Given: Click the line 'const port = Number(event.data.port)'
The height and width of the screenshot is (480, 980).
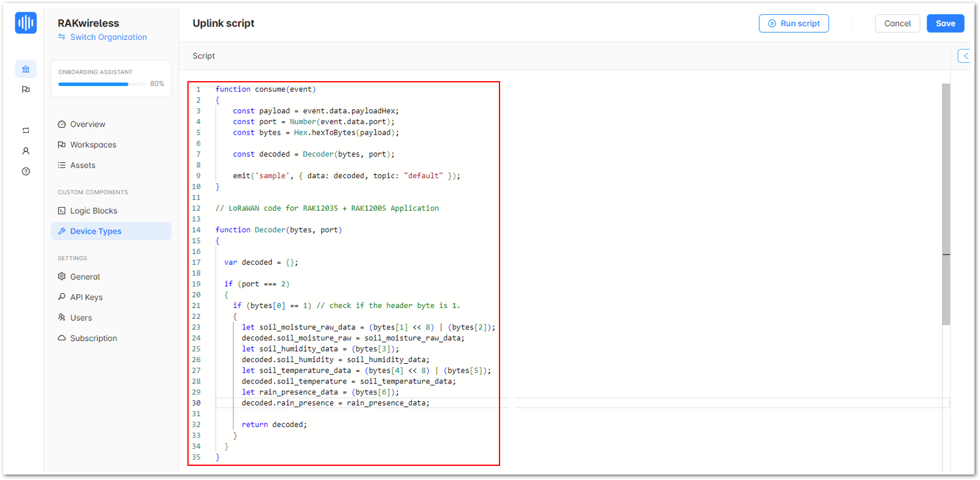Looking at the screenshot, I should 313,122.
